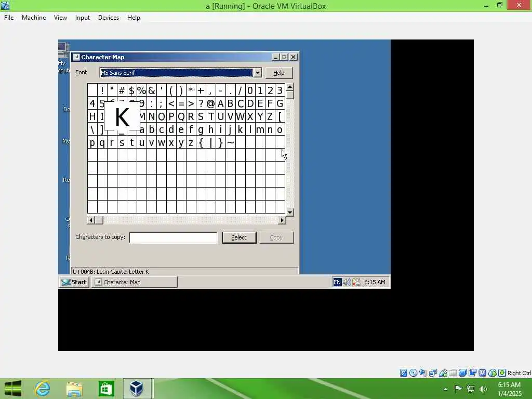Click the Characters to copy input field
This screenshot has height=399, width=532.
point(173,237)
